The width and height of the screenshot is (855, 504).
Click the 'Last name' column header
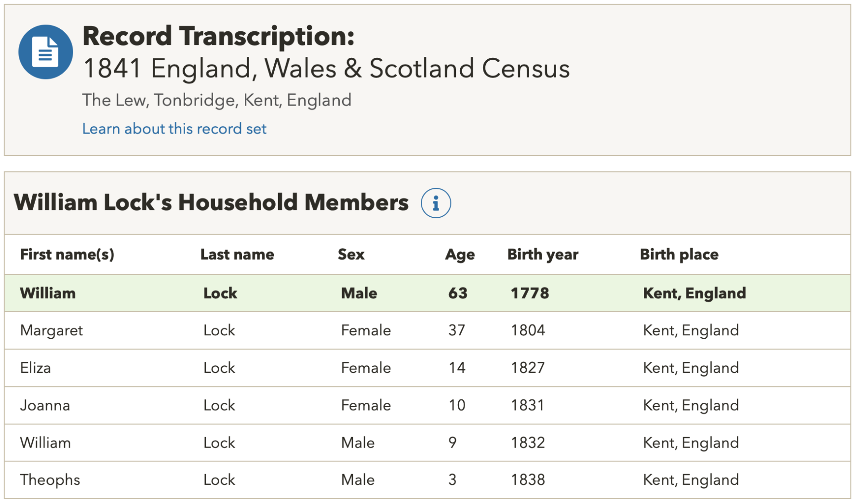tap(237, 254)
